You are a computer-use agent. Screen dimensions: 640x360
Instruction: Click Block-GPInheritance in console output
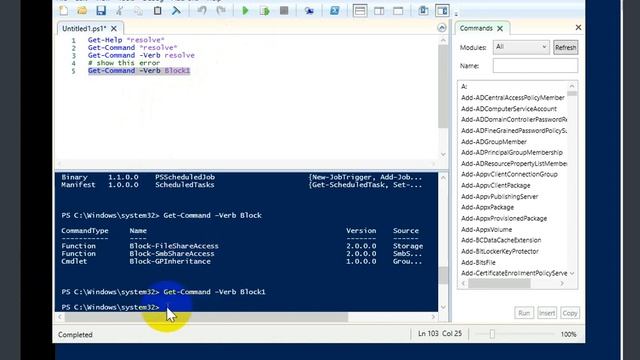[170, 261]
